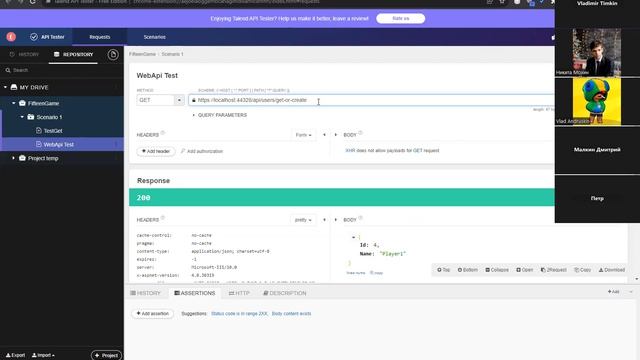Viewport: 640px width, 360px height.
Task: Open the WebApi Test row options menu
Action: coord(116,144)
